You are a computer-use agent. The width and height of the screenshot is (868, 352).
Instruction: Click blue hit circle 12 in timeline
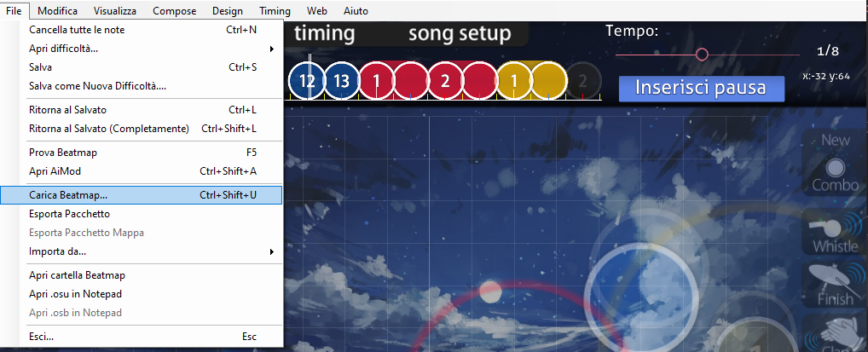click(x=306, y=81)
